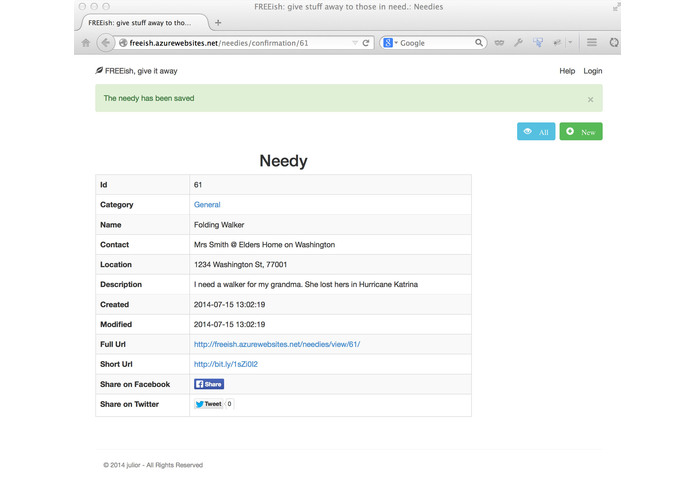Open the wrench developer tools icon
The image size is (695, 494).
518,43
